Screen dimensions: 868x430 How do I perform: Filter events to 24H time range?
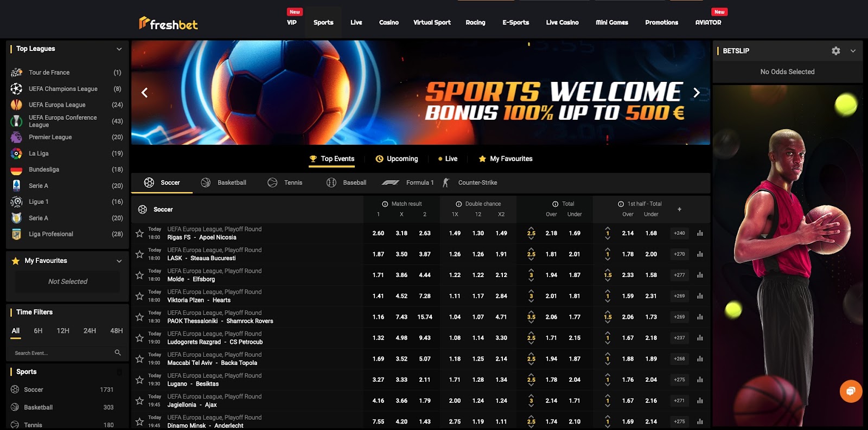90,331
